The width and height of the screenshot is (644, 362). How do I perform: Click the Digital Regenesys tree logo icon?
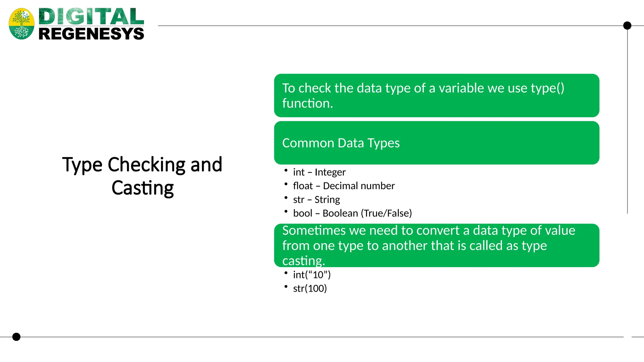click(x=21, y=24)
